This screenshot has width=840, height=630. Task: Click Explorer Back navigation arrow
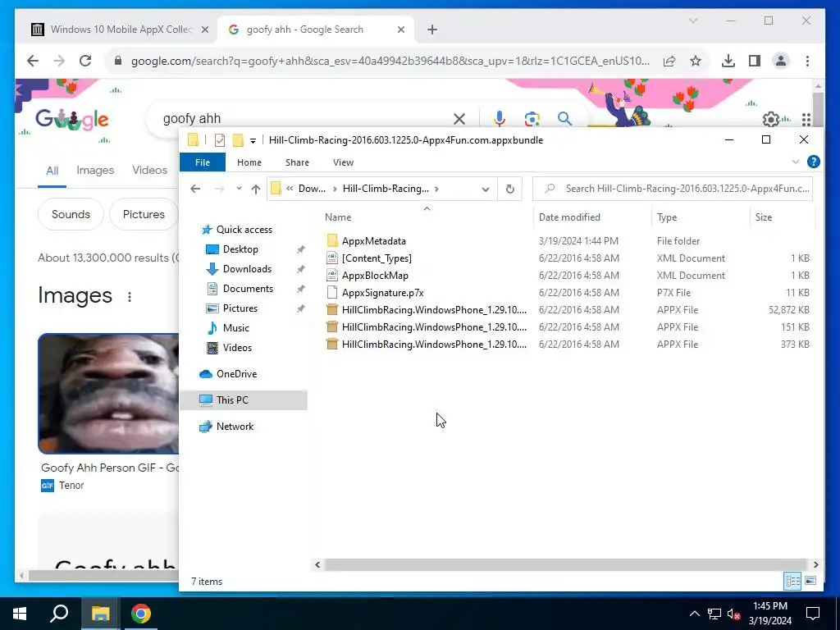tap(195, 189)
